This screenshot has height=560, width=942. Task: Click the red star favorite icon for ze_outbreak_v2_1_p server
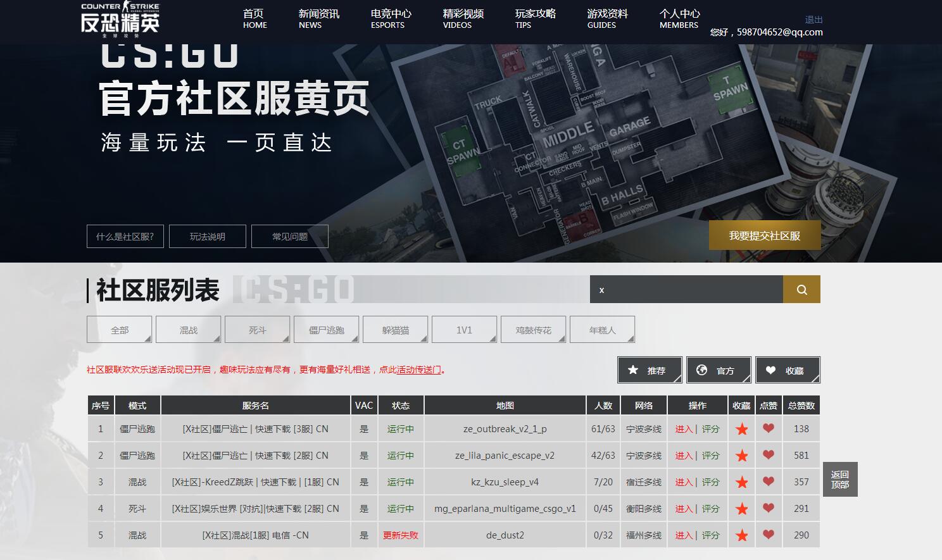pyautogui.click(x=741, y=428)
